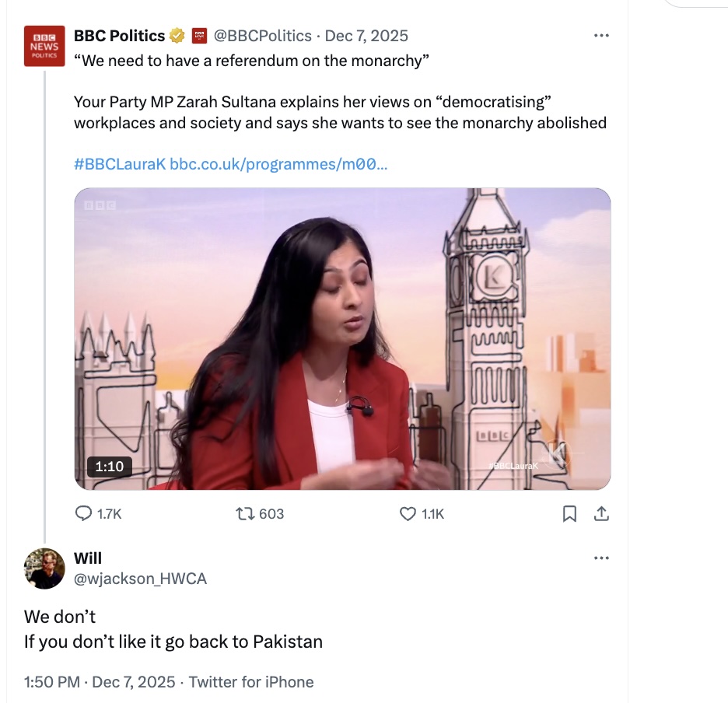
Task: Open the bbc.co.uk/programmes link
Action: [x=278, y=164]
